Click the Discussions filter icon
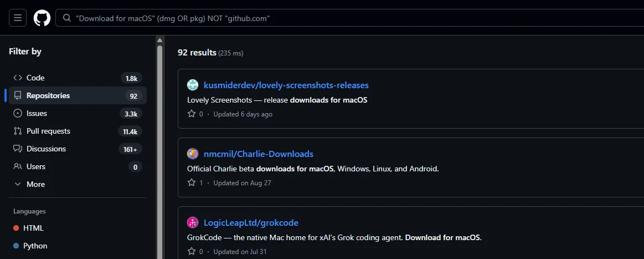This screenshot has width=644, height=259. [x=18, y=149]
